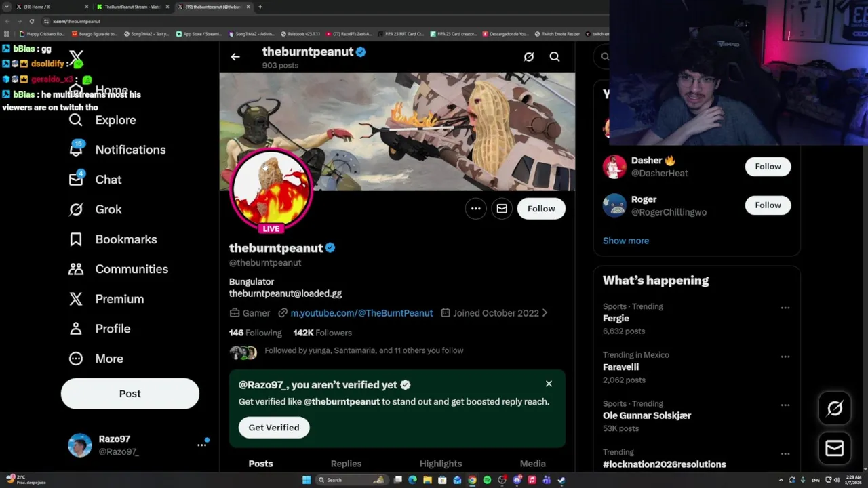
Task: Click the profile search magnifier icon
Action: click(555, 57)
